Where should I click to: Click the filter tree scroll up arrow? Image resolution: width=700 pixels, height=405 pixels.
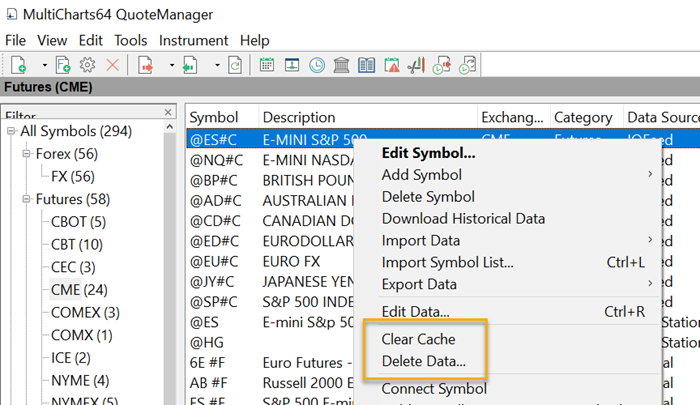click(170, 127)
